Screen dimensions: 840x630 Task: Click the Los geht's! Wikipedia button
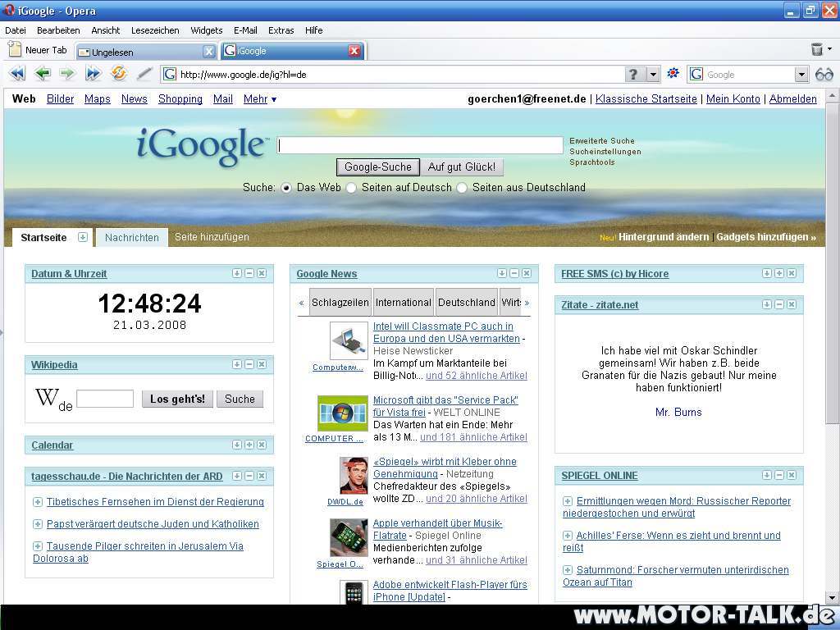coord(177,399)
